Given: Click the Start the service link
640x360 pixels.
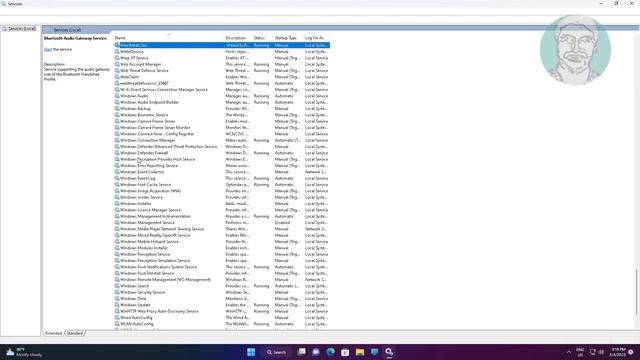Looking at the screenshot, I should [48, 49].
